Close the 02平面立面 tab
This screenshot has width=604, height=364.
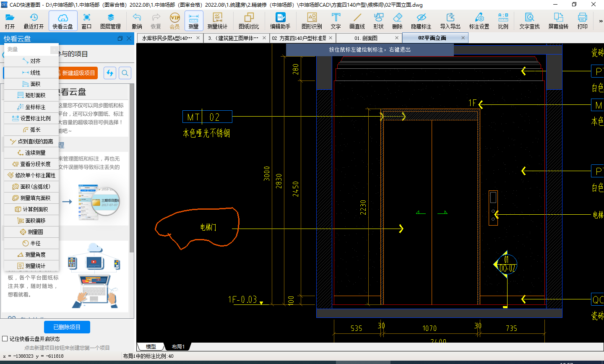463,38
